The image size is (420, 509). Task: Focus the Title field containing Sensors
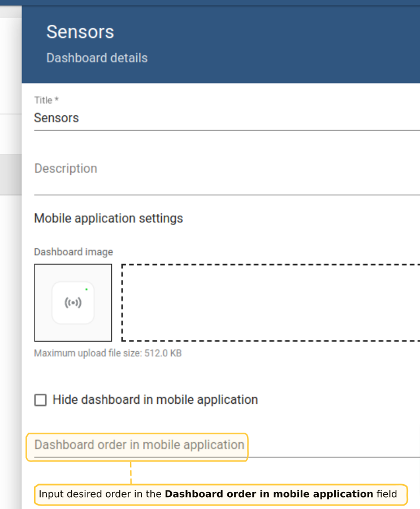point(226,118)
